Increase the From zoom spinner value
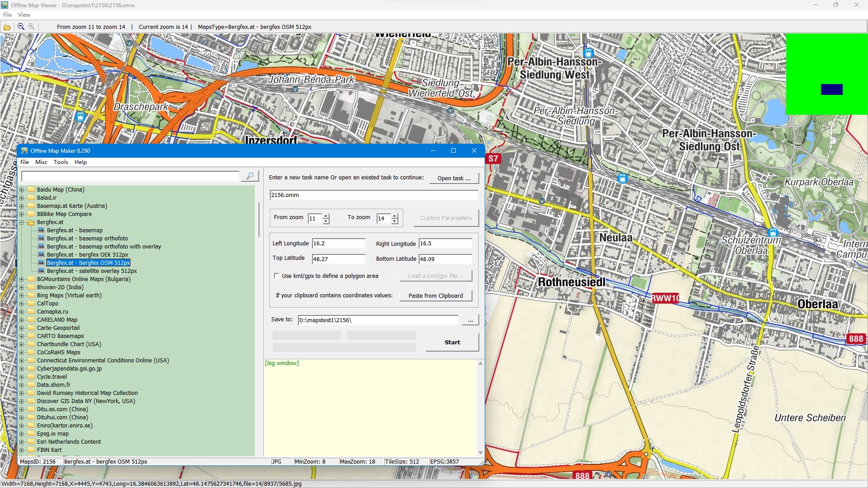 tap(326, 216)
